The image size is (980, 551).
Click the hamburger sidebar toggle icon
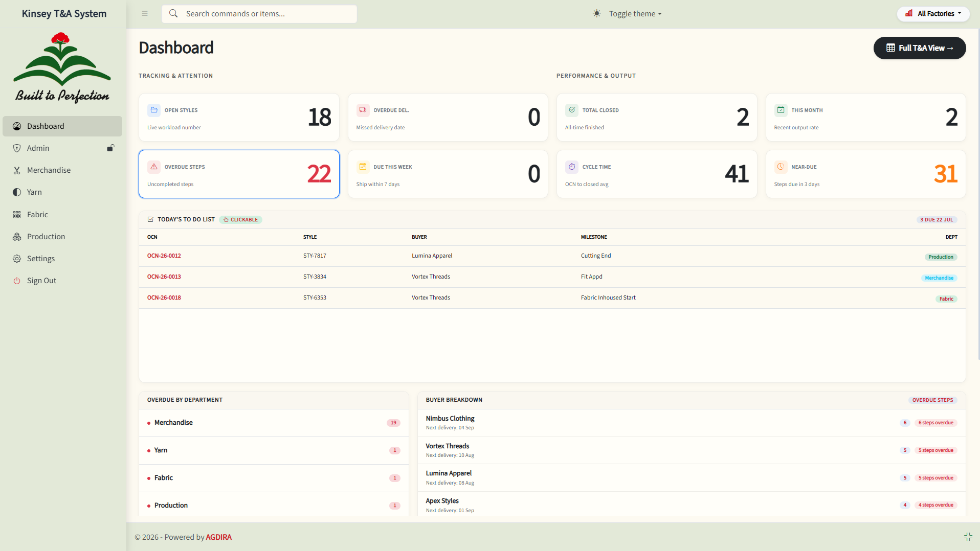pyautogui.click(x=145, y=14)
